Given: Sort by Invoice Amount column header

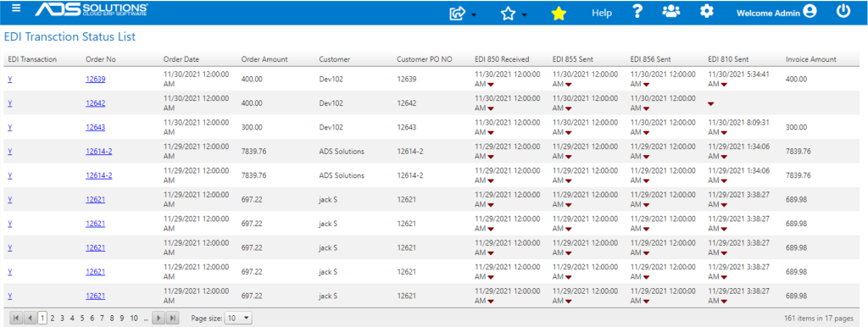Looking at the screenshot, I should pos(811,59).
